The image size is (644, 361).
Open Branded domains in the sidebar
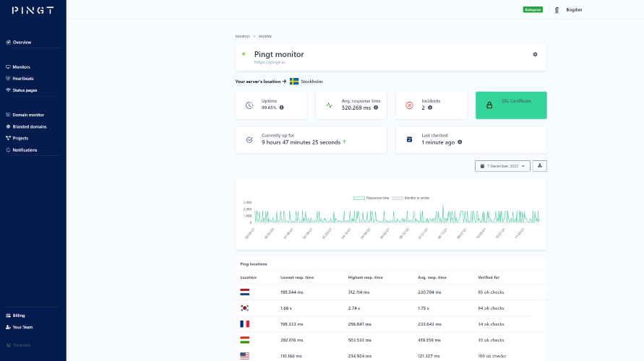(x=26, y=127)
